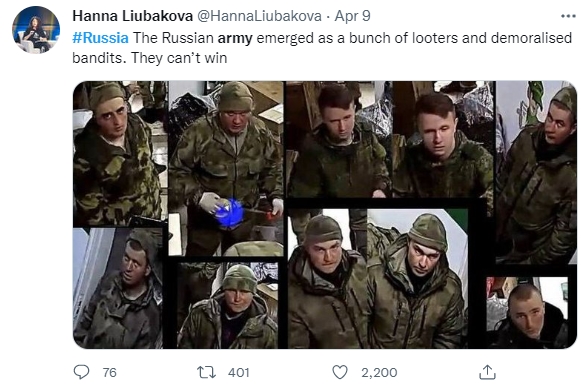The height and width of the screenshot is (390, 581).
Task: Follow the #Russia hashtag link
Action: click(x=100, y=38)
